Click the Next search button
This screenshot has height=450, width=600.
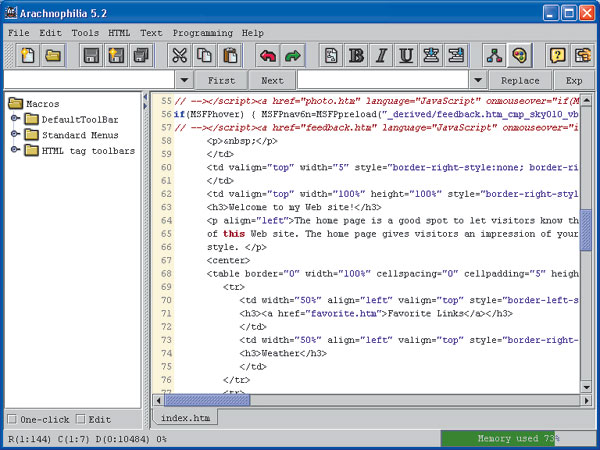pos(272,80)
